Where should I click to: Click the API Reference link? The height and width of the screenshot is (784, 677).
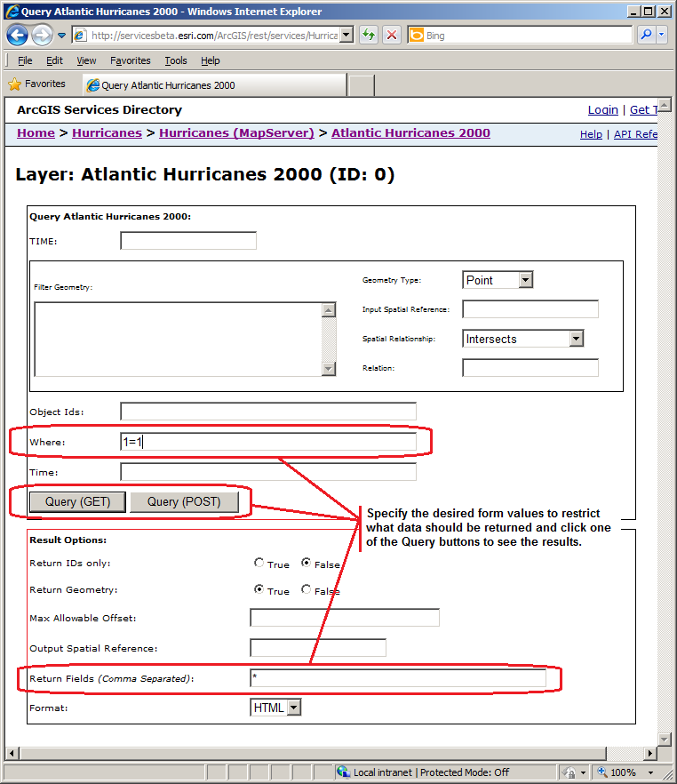point(635,134)
